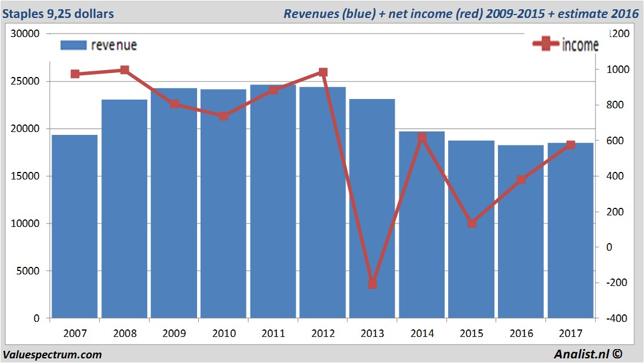The height and width of the screenshot is (363, 644).
Task: Click the income axis label 800
Action: pos(615,105)
